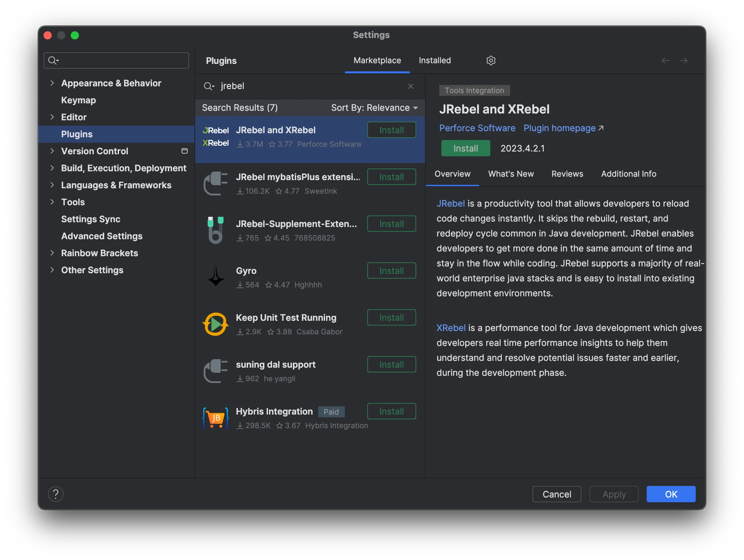Install suning dal support plugin
The image size is (744, 560).
click(391, 364)
